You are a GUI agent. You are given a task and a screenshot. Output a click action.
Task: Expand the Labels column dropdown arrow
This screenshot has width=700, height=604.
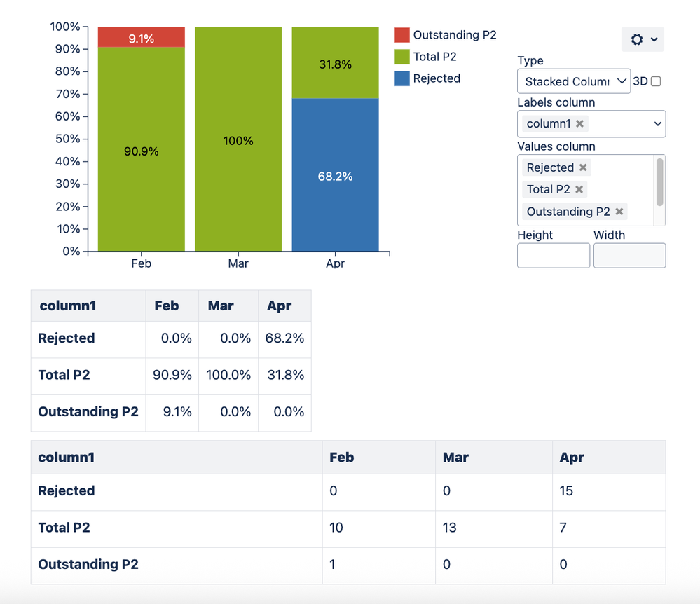657,123
